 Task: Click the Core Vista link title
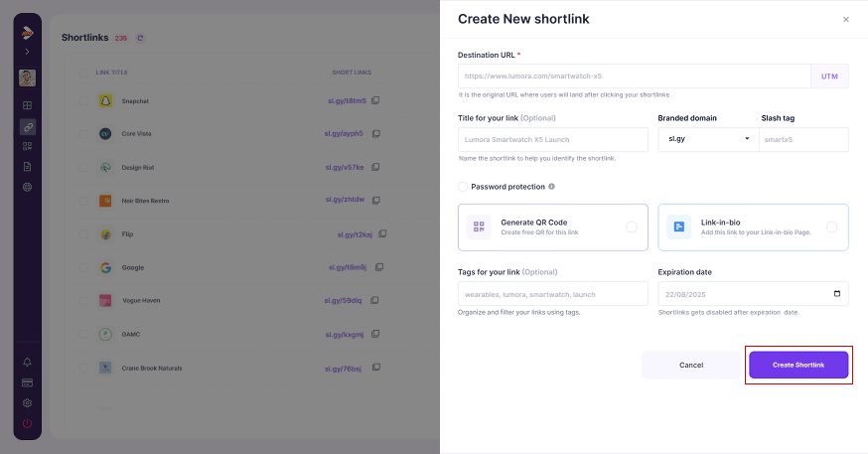136,134
